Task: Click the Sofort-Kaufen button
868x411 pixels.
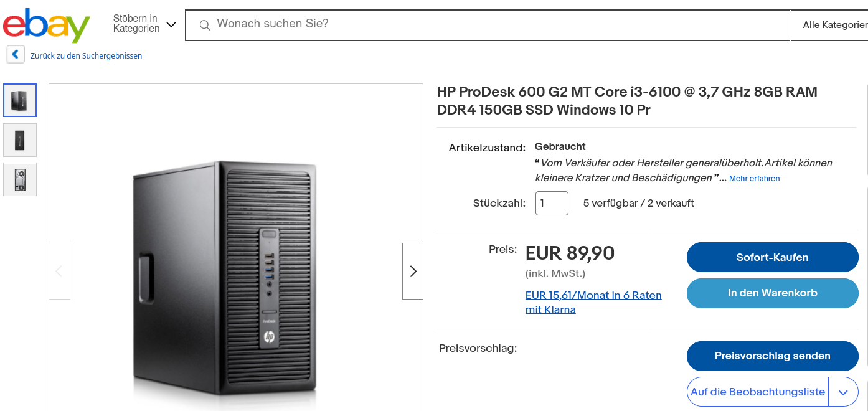Action: click(772, 257)
